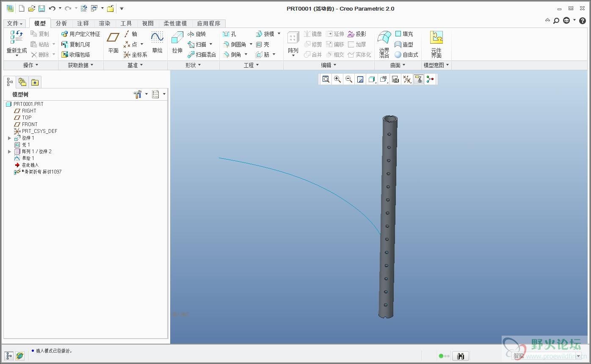Open the 曲面 group dropdown

pyautogui.click(x=398, y=65)
